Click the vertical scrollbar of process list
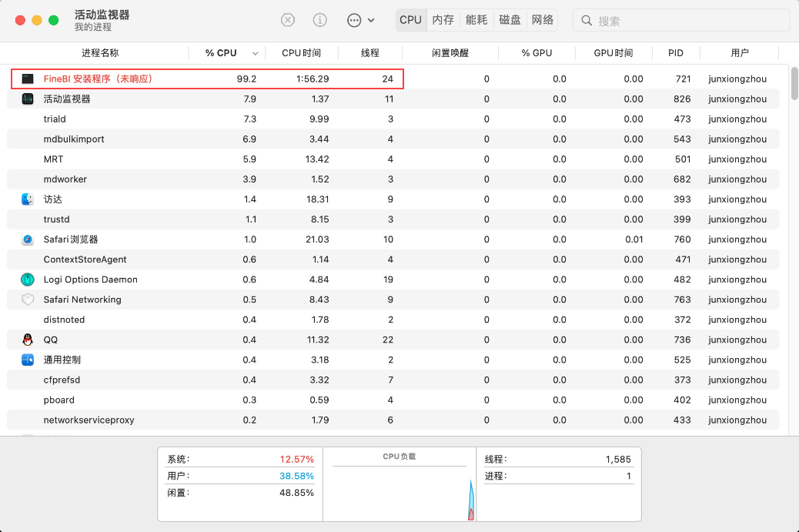799x532 pixels. tap(794, 85)
